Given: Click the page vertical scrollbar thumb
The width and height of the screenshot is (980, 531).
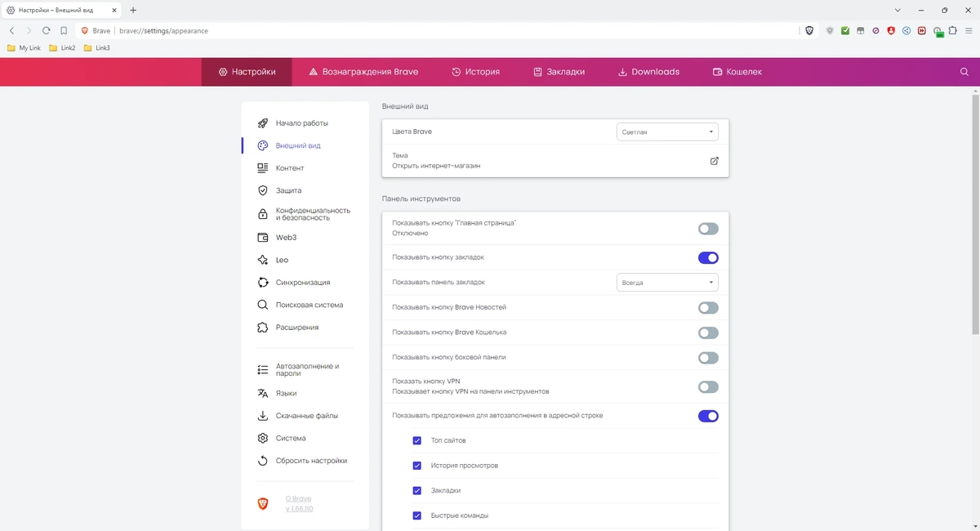Looking at the screenshot, I should point(975,214).
